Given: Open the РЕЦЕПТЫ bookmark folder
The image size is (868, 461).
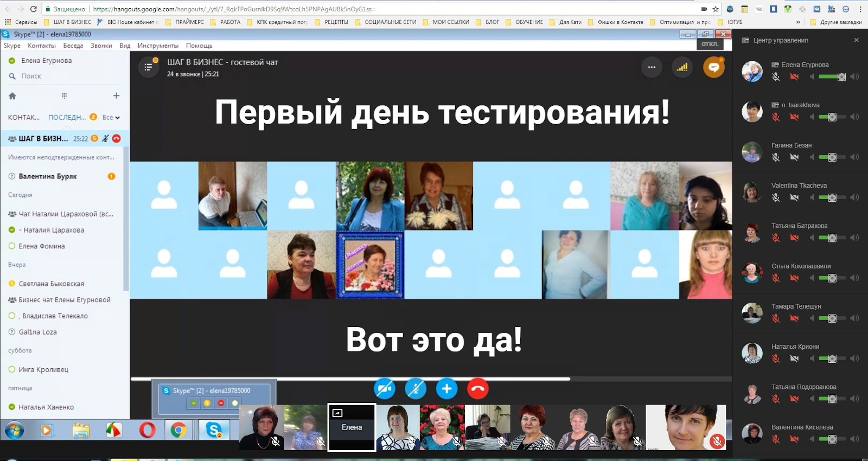Looking at the screenshot, I should pyautogui.click(x=331, y=22).
